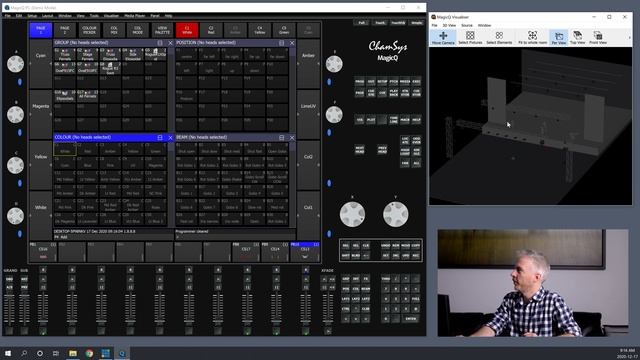Select the PB10 playback cell
This screenshot has width=640, height=360.
point(305,251)
